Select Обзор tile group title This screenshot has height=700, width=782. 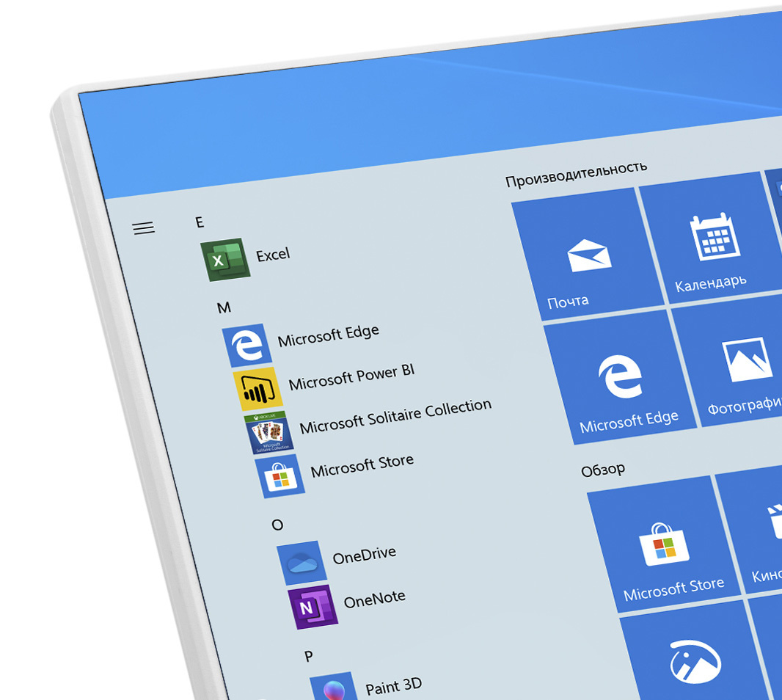pyautogui.click(x=602, y=470)
